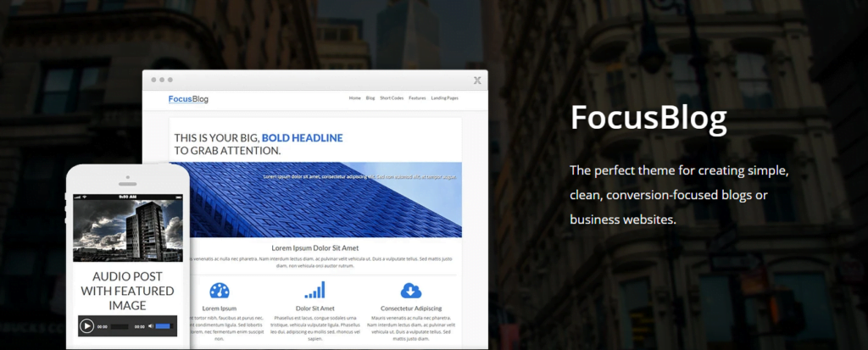Click the X close icon on mockup window
The width and height of the screenshot is (868, 350).
click(477, 81)
